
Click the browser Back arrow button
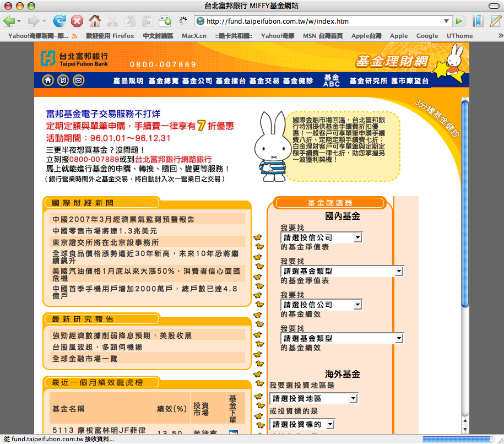9,21
